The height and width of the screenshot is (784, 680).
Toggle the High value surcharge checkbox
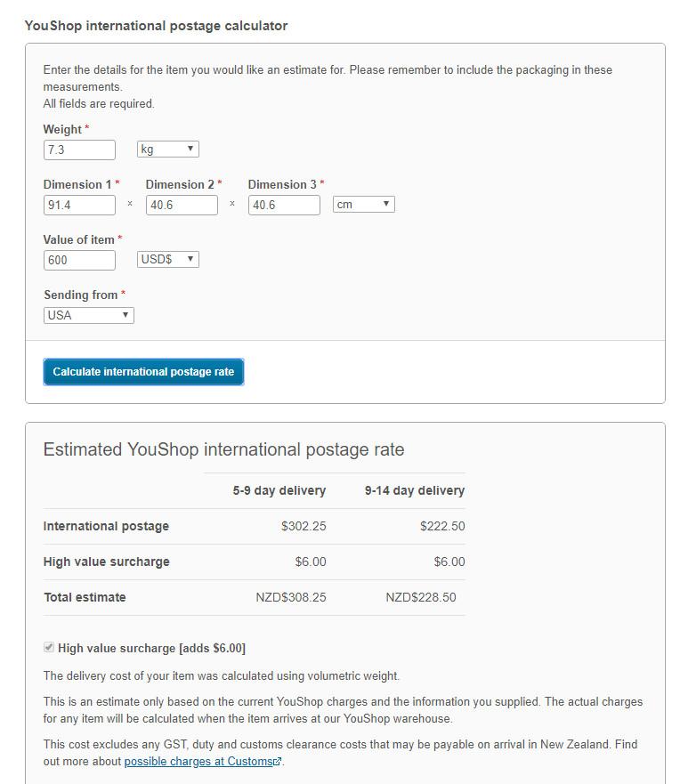click(x=48, y=648)
